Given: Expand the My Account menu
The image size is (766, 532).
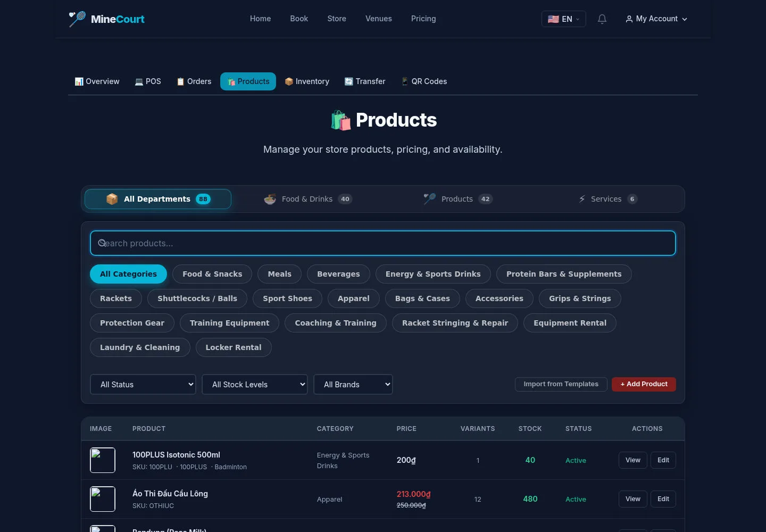Looking at the screenshot, I should [656, 19].
